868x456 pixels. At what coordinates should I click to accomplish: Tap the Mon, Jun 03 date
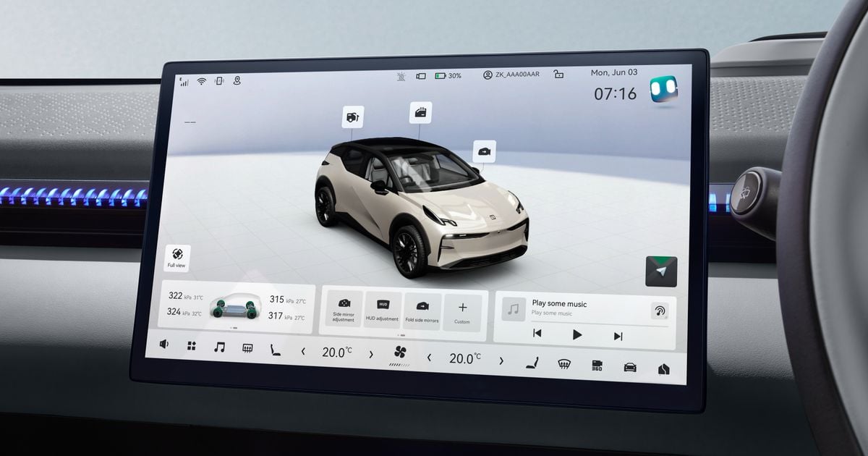(614, 72)
